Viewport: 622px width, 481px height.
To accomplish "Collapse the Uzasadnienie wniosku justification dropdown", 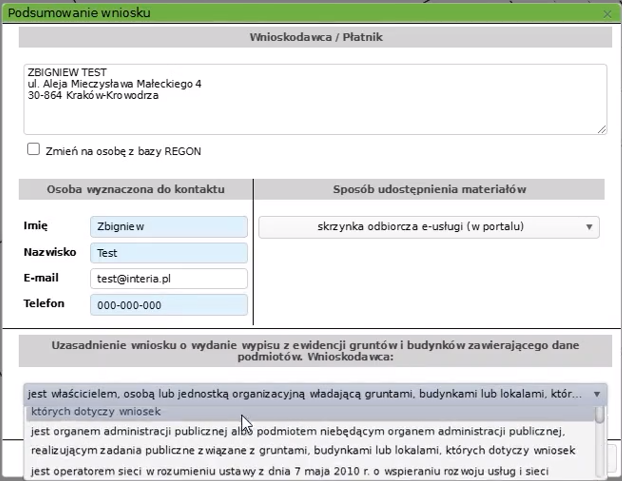I will (x=597, y=394).
